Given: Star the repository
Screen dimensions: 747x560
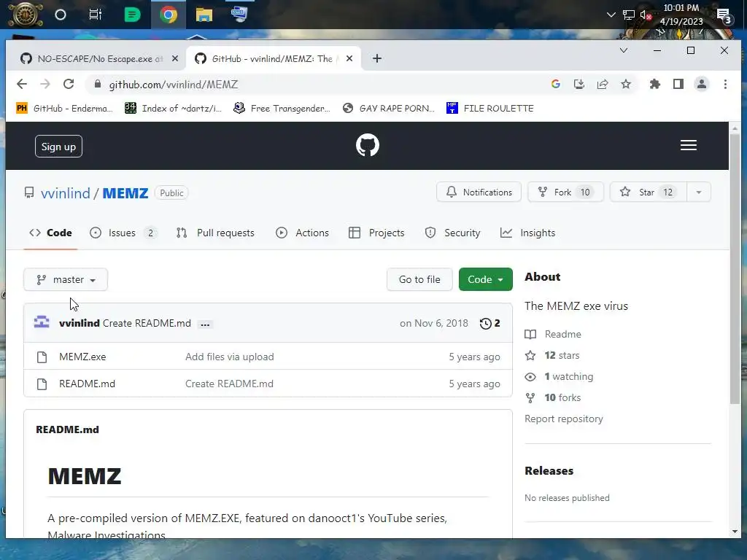Looking at the screenshot, I should pos(649,192).
